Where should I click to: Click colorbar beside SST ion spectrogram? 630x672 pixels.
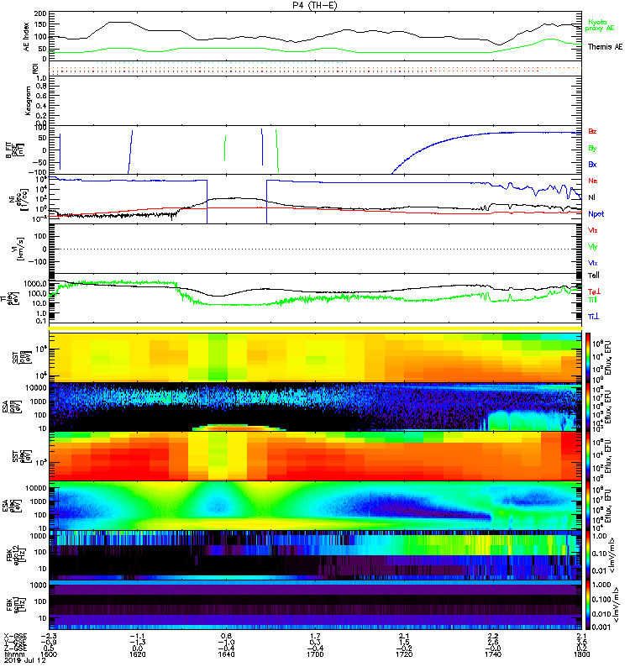click(588, 357)
